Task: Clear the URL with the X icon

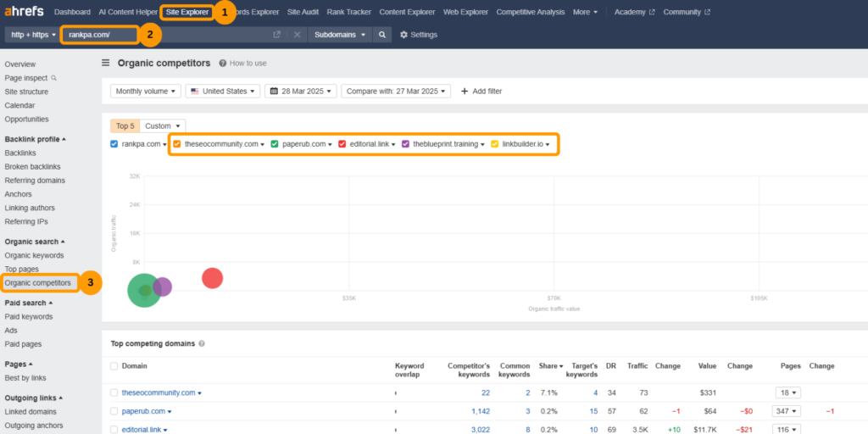Action: click(297, 35)
